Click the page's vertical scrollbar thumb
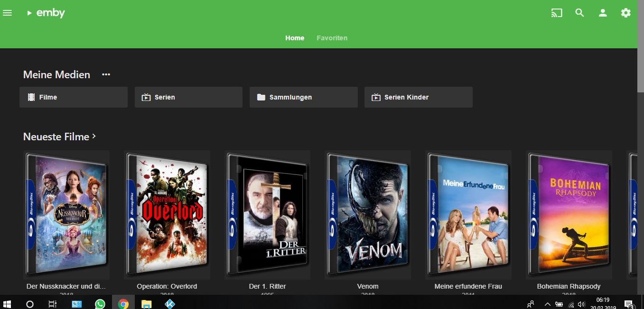The width and height of the screenshot is (644, 309). (x=641, y=47)
